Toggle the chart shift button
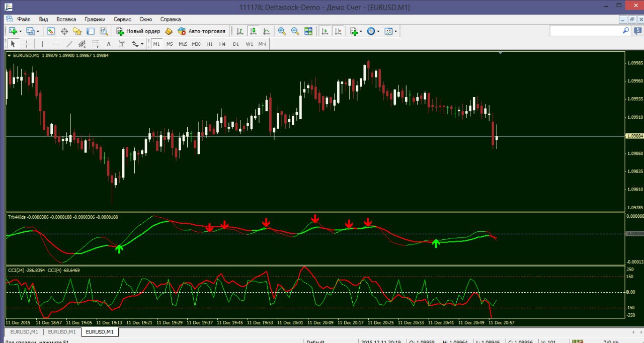Image resolution: width=644 pixels, height=343 pixels. click(x=338, y=31)
